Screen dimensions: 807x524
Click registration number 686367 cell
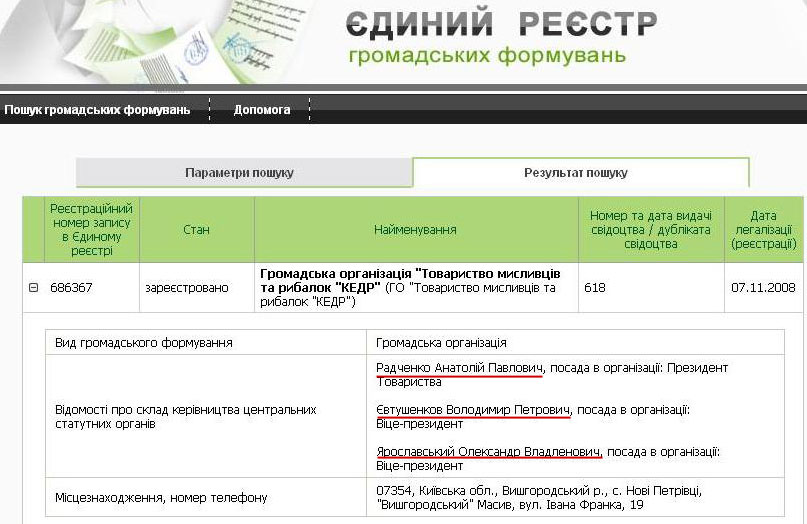[x=71, y=288]
